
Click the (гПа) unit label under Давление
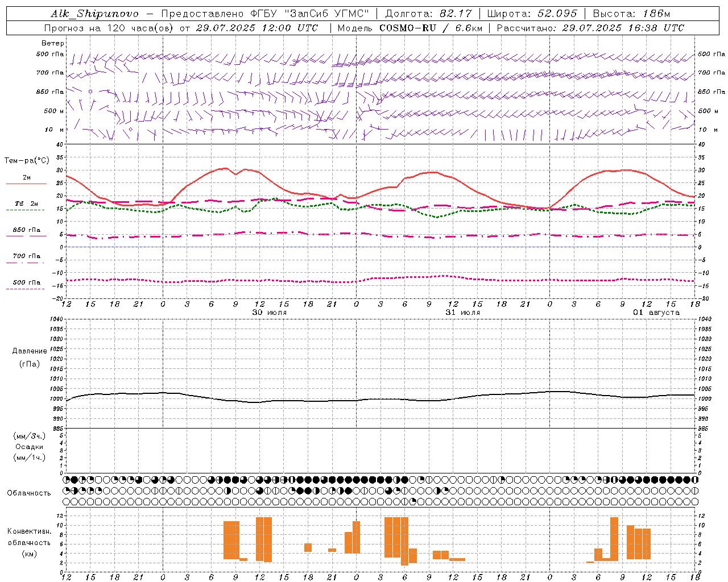[x=30, y=364]
